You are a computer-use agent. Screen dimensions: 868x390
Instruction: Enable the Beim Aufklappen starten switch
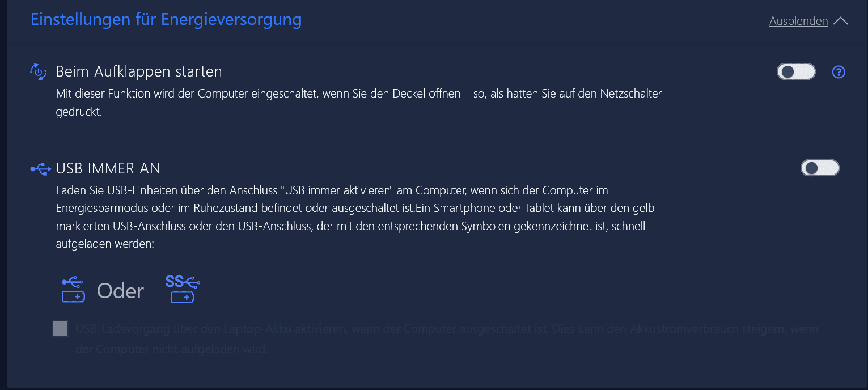click(795, 72)
